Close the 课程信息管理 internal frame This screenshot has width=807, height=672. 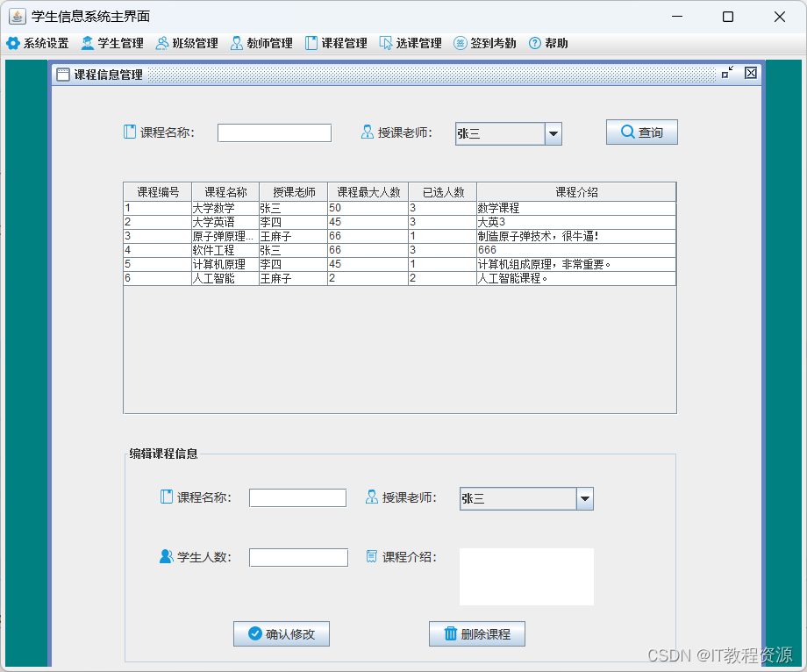coord(751,73)
